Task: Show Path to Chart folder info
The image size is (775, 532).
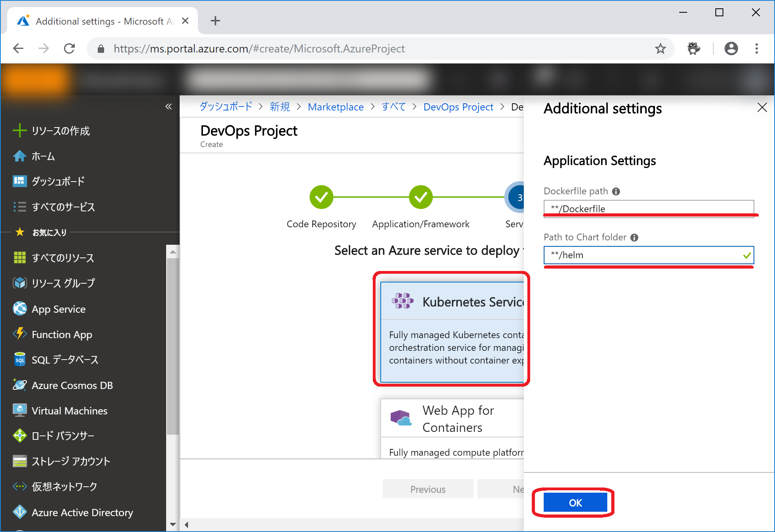Action: pyautogui.click(x=635, y=237)
